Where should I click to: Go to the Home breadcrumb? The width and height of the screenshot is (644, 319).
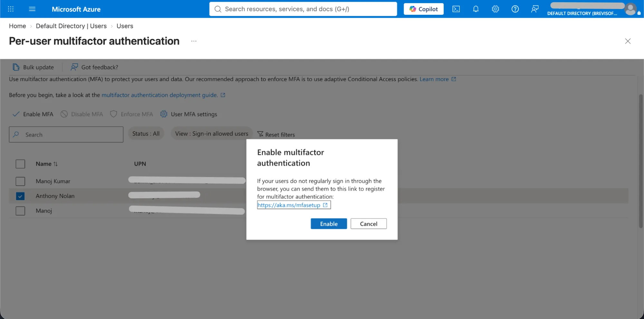pyautogui.click(x=17, y=26)
